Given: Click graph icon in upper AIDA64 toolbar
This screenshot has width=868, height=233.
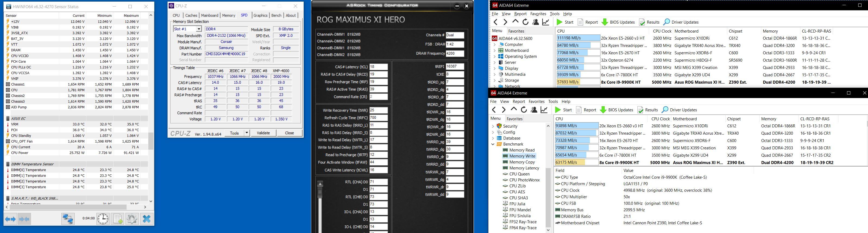Looking at the screenshot, I should coord(546,22).
